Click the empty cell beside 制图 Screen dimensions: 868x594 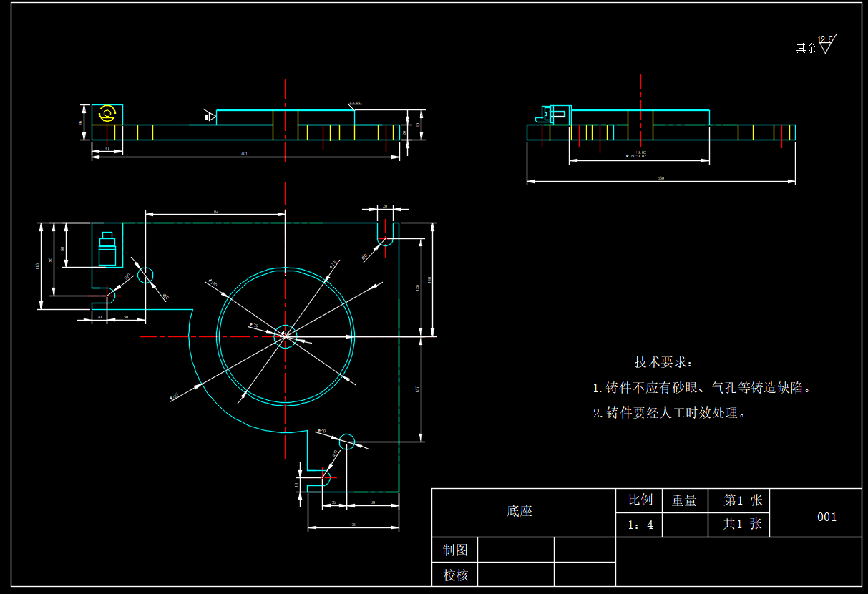(x=515, y=550)
